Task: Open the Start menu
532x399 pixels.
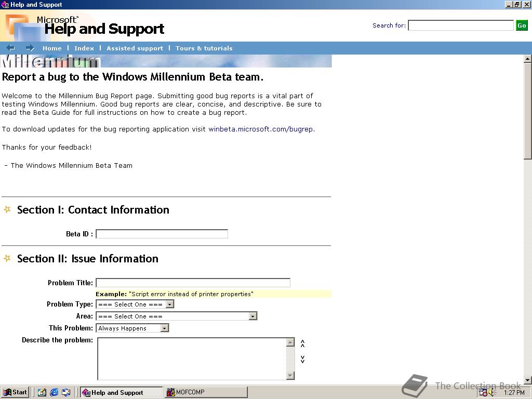Action: 15,392
